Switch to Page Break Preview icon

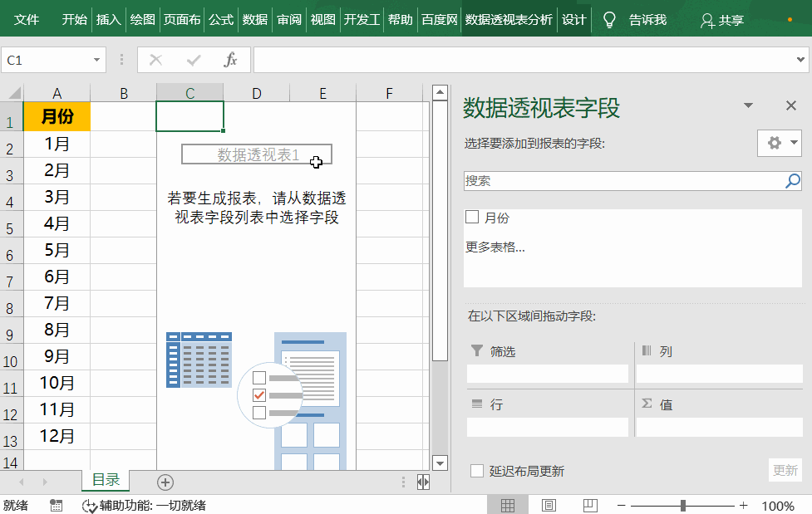(590, 505)
